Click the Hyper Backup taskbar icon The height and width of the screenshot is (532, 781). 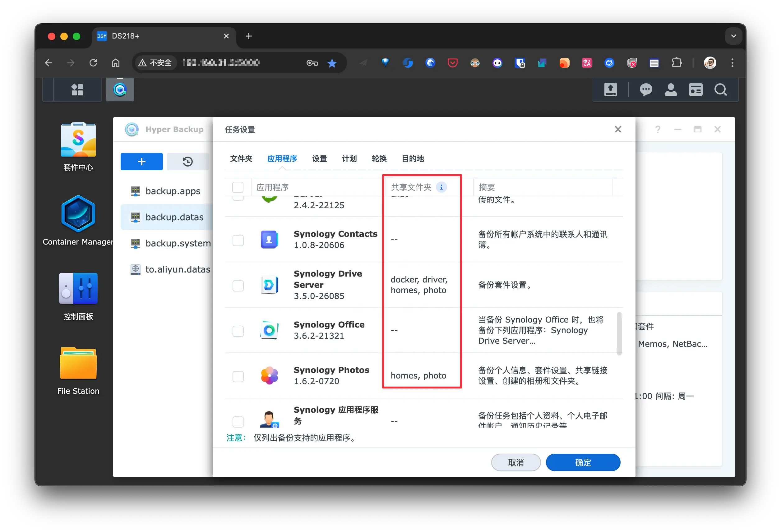coord(120,90)
